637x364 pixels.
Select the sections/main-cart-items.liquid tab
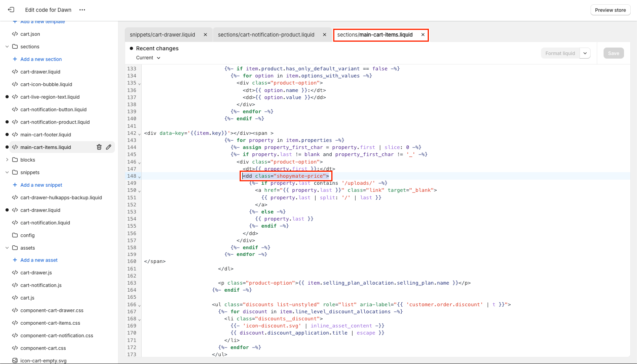point(375,35)
